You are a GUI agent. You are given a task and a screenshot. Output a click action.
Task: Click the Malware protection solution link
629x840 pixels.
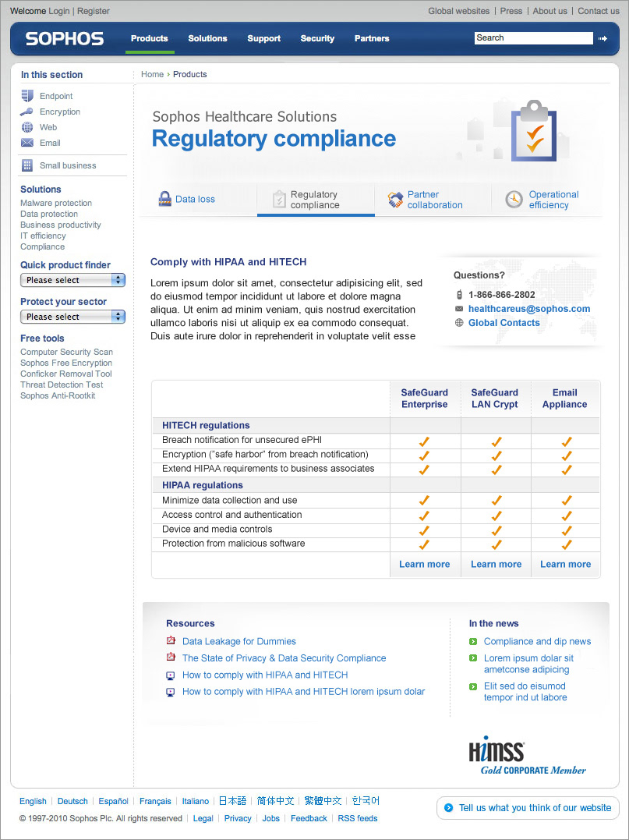tap(56, 203)
